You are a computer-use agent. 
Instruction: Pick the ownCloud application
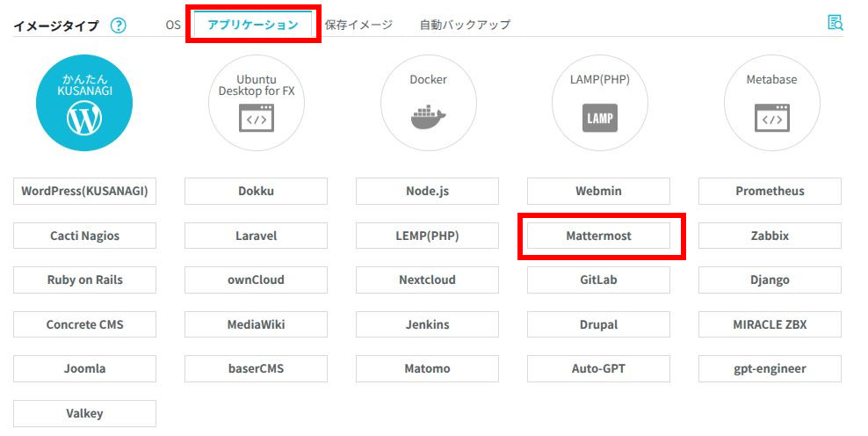[x=256, y=280]
